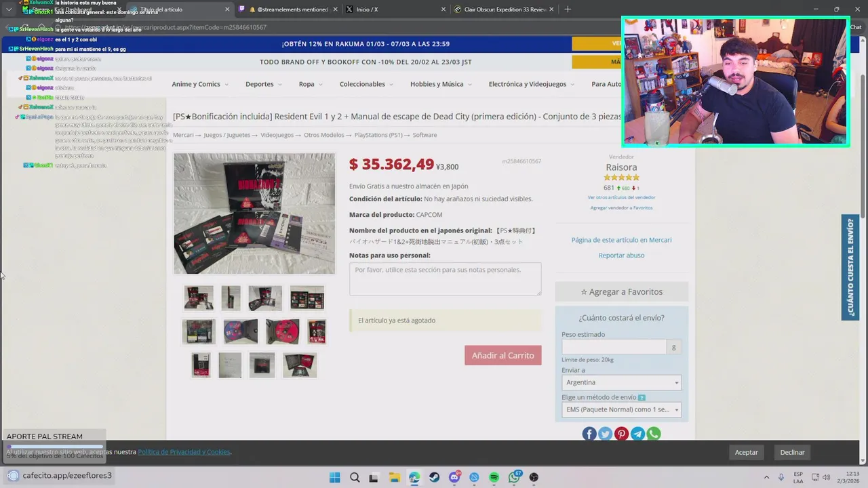This screenshot has width=868, height=488.
Task: Enlarge main product photo
Action: [254, 213]
